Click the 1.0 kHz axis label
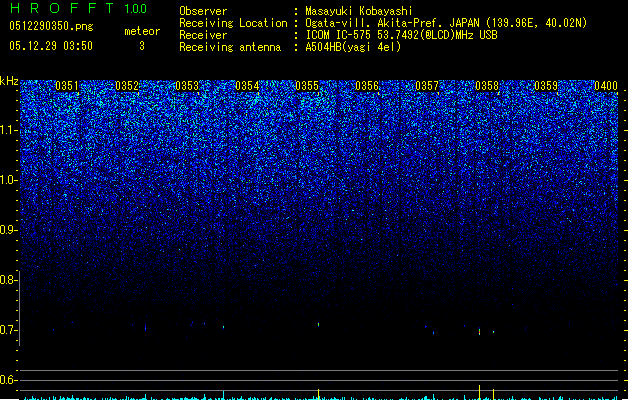The image size is (629, 400). pos(8,180)
